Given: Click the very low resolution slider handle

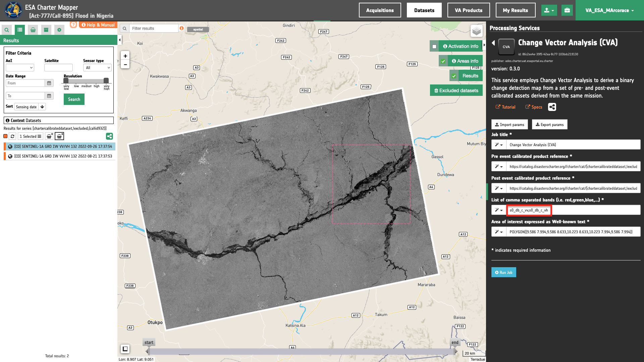Looking at the screenshot, I should pyautogui.click(x=66, y=80).
